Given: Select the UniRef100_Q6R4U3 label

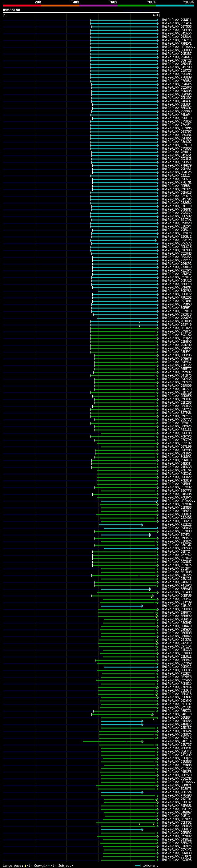Looking at the screenshot, I should (176, 64).
